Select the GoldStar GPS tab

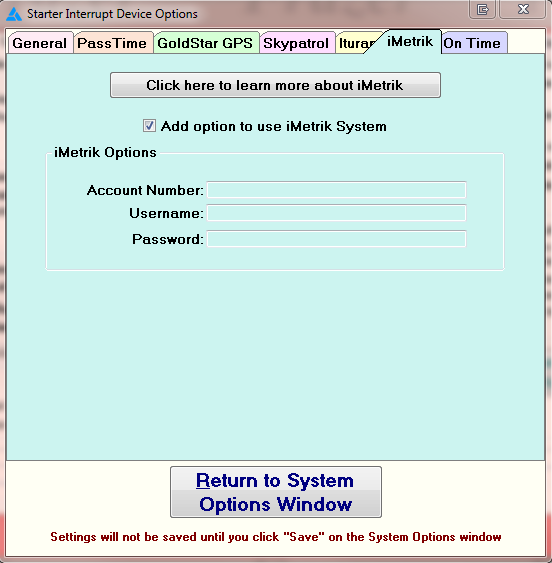[x=206, y=43]
